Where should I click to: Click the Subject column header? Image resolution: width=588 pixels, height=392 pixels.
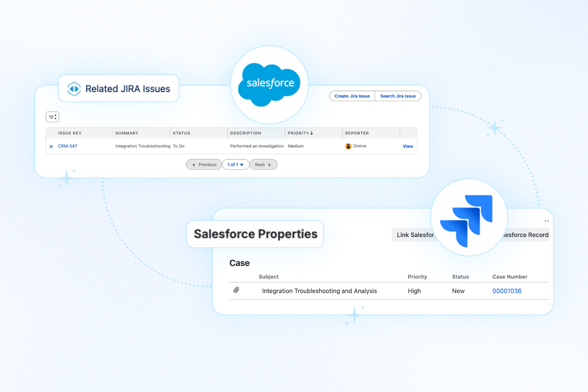point(269,277)
